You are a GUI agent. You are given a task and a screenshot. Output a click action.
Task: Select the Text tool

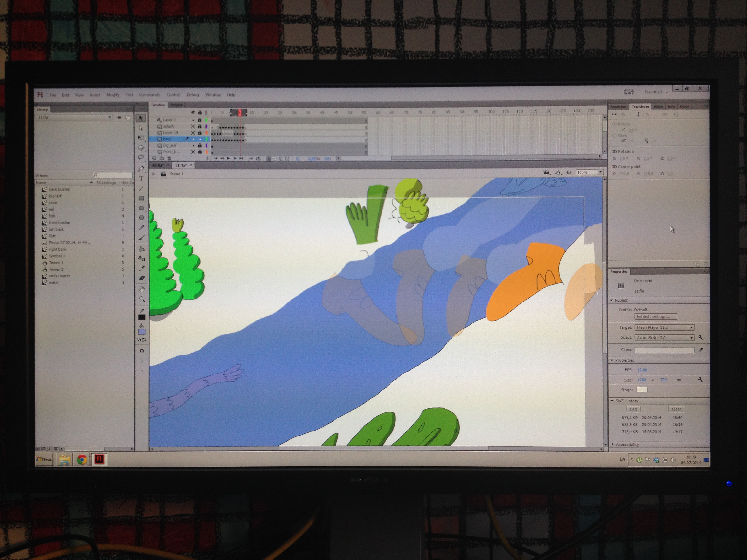tap(141, 178)
